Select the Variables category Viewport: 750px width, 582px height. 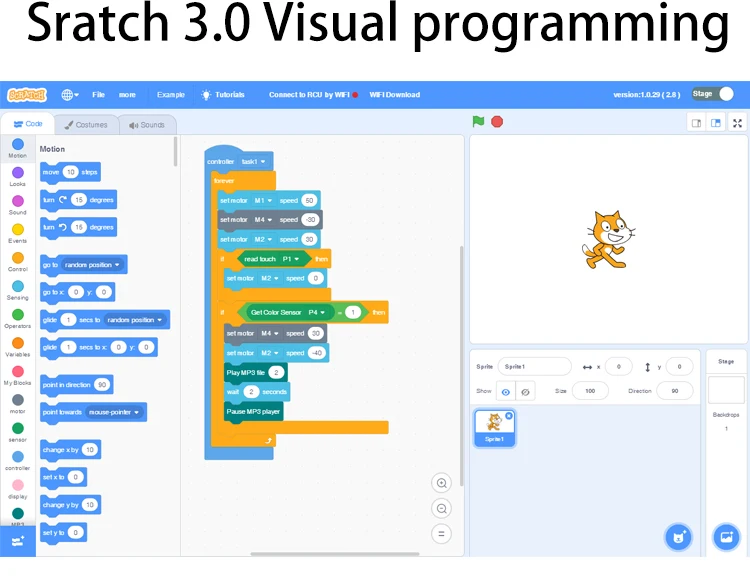click(18, 347)
